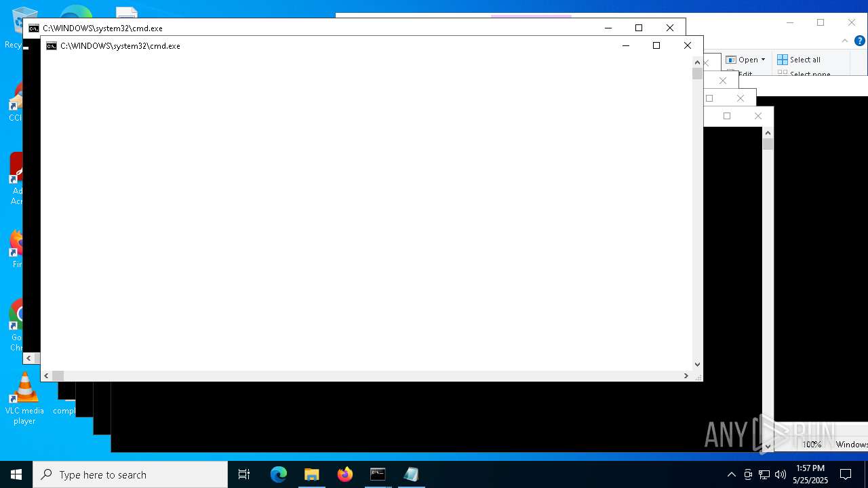Show hidden system tray icons
Image resolution: width=868 pixels, height=488 pixels.
[731, 474]
